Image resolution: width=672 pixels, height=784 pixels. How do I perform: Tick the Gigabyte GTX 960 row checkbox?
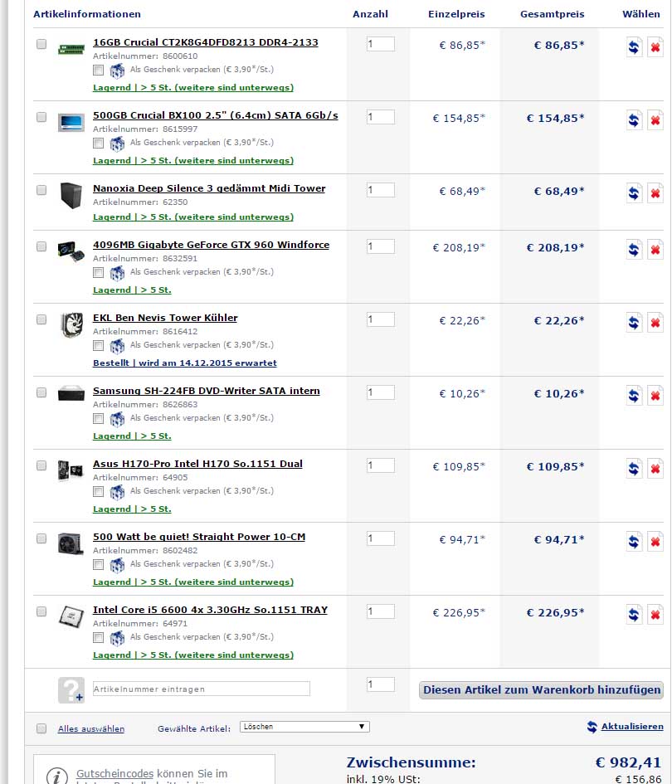pos(41,246)
